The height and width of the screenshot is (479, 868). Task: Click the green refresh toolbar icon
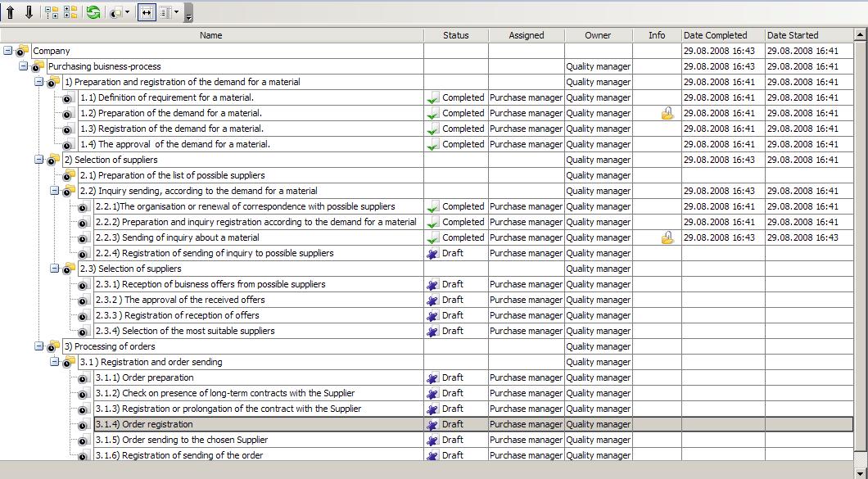point(93,12)
